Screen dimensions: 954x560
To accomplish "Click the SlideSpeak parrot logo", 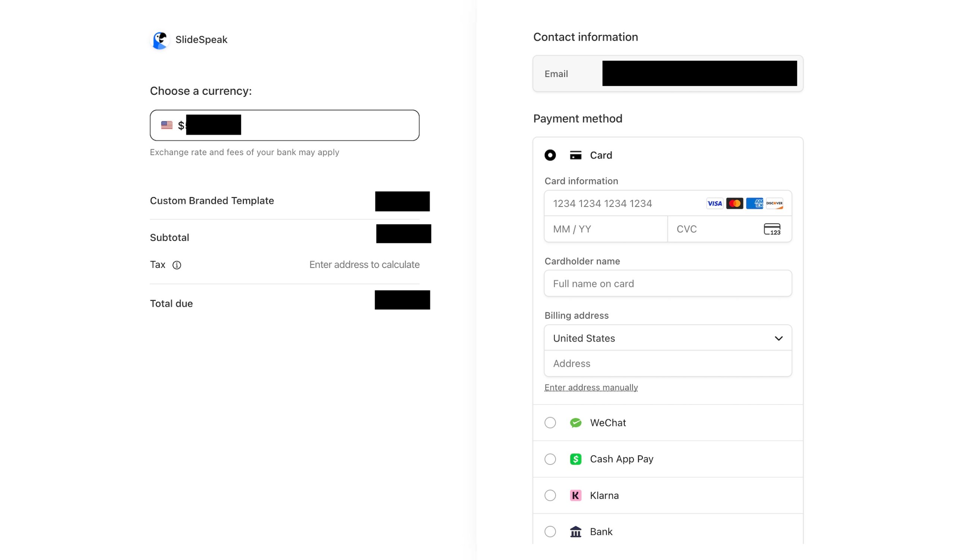I will pos(160,39).
